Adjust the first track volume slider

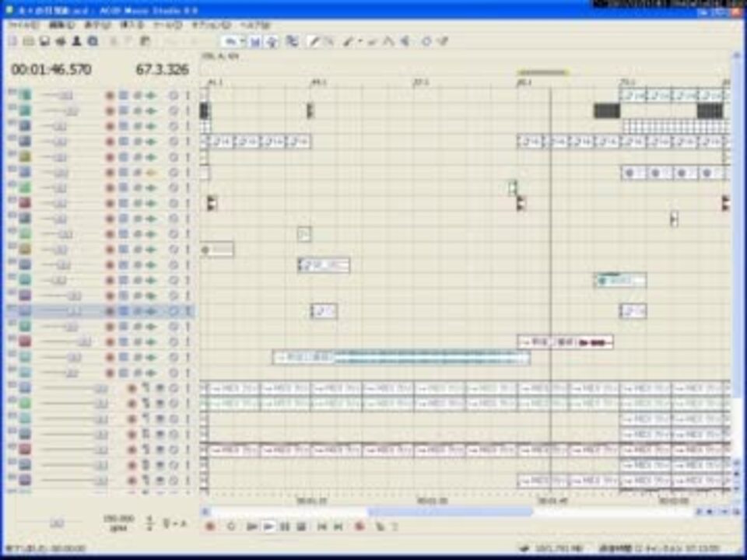tap(65, 96)
